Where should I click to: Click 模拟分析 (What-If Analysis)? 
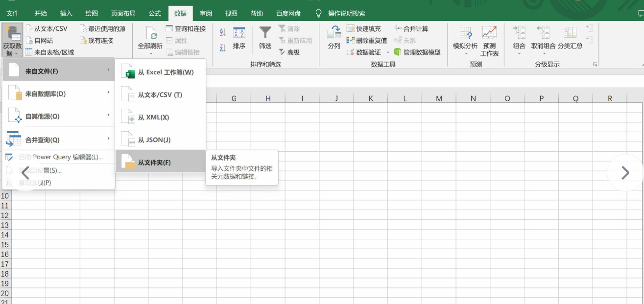(465, 40)
